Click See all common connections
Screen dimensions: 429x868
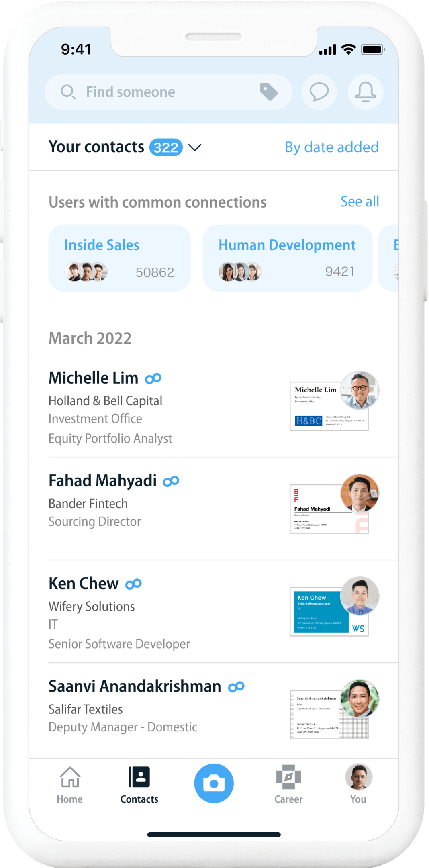coord(360,202)
